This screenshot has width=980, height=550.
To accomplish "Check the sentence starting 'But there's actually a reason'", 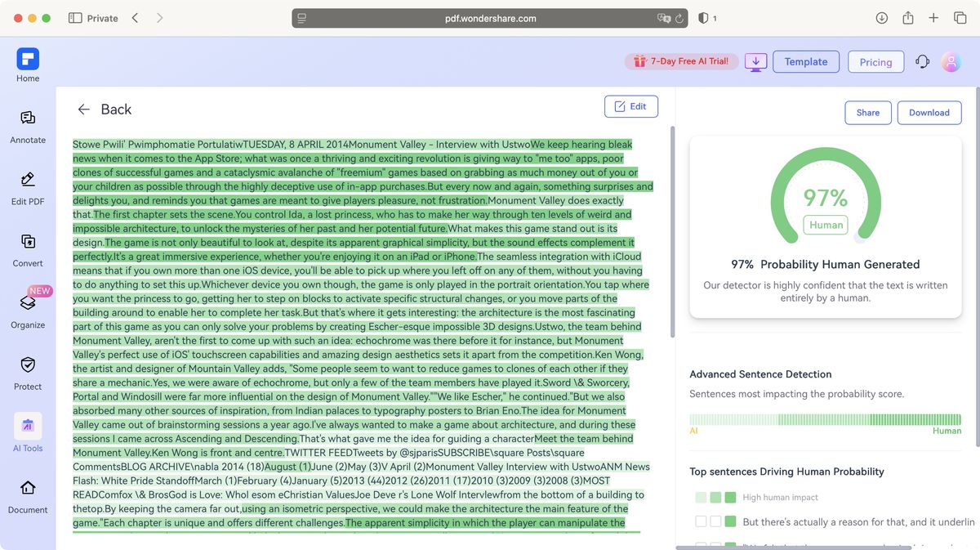I will [x=700, y=521].
